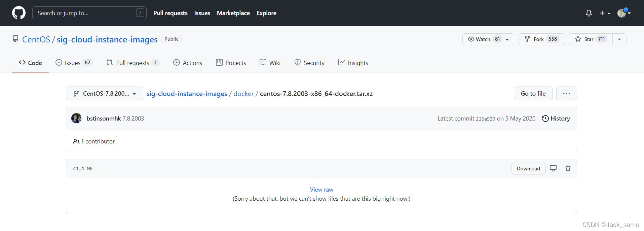Viewport: 644px width, 231px height.
Task: Switch to the repository Issues tab
Action: point(74,63)
